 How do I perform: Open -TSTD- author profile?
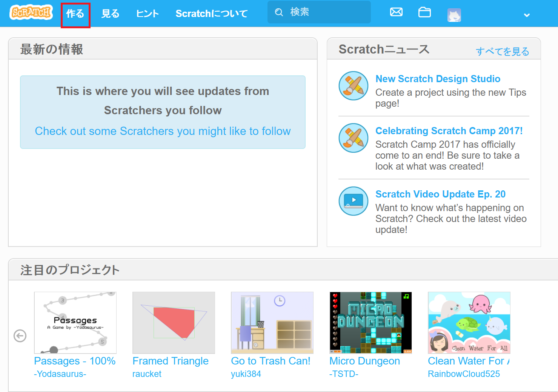(x=344, y=374)
